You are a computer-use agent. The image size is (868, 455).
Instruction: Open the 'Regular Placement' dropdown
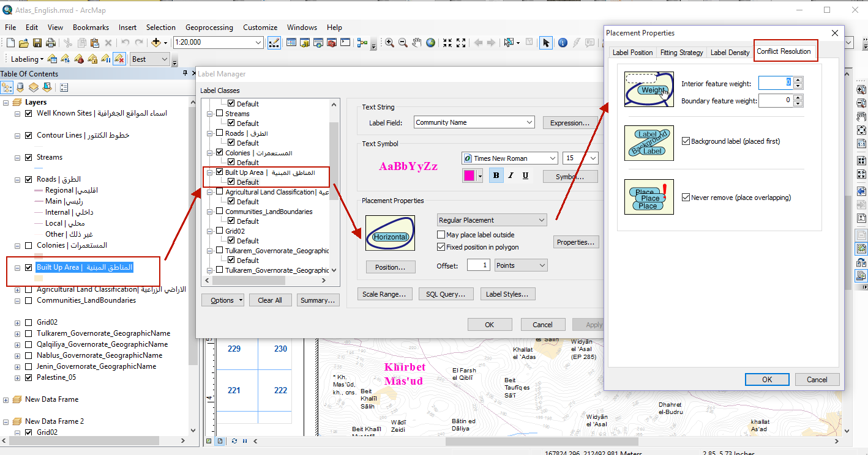click(x=541, y=220)
